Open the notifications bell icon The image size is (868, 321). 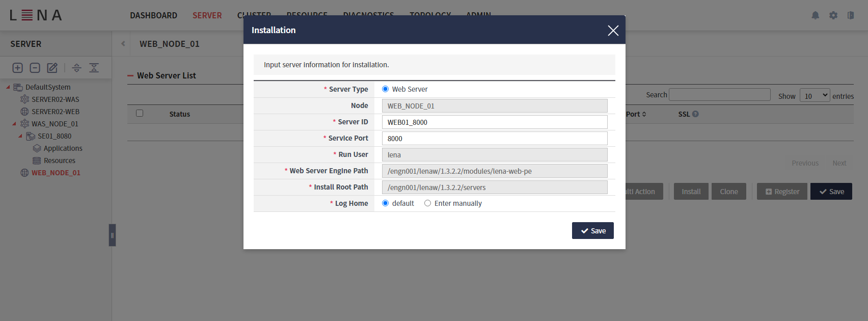[815, 15]
